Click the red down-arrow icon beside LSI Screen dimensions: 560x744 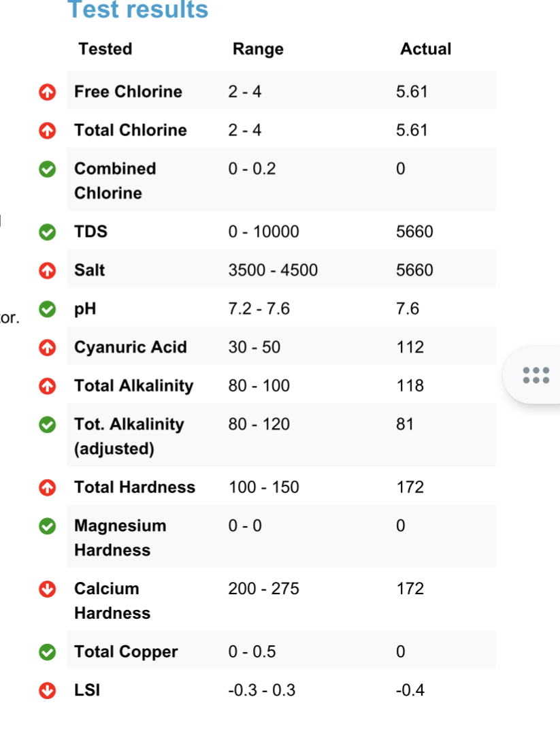coord(48,690)
